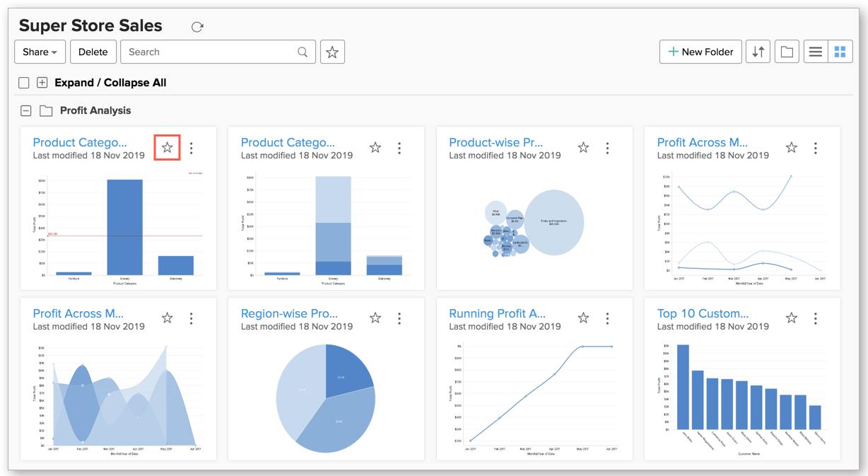868x476 pixels.
Task: Open the Profit Across Months line chart title
Action: coord(702,142)
